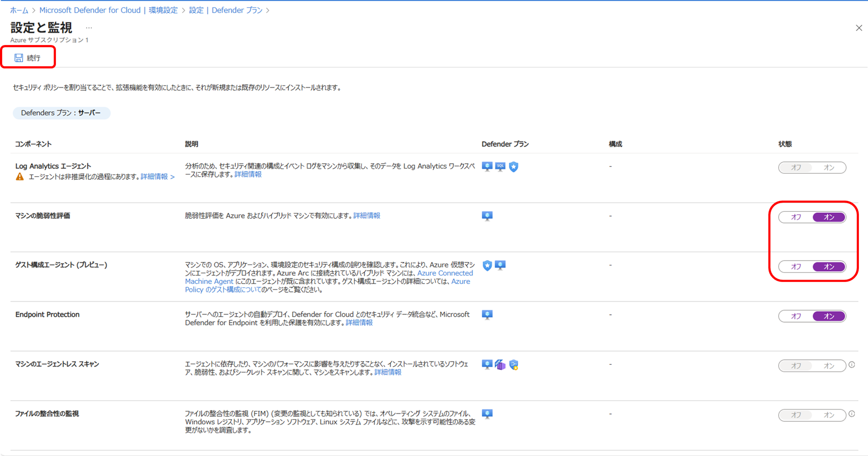This screenshot has height=456, width=868.
Task: Select the ファイルの整合性の監視 component name
Action: (x=47, y=413)
